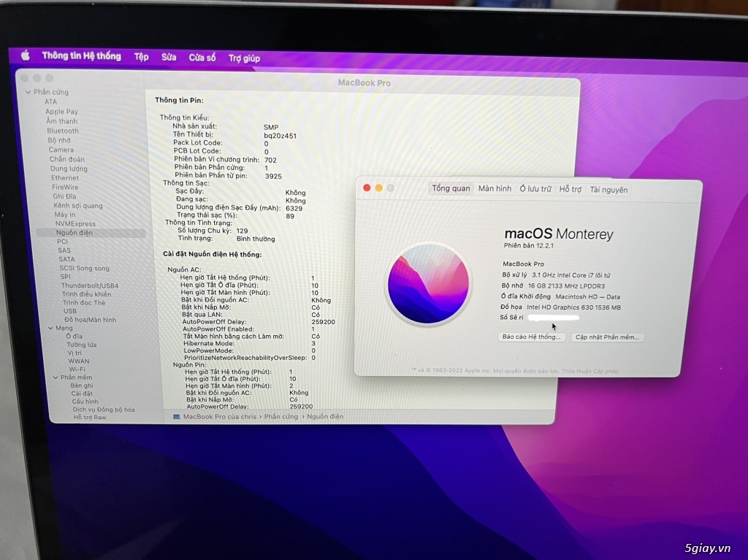Viewport: 748px width, 560px height.
Task: Click the macOS Monterey logo image
Action: tap(428, 283)
